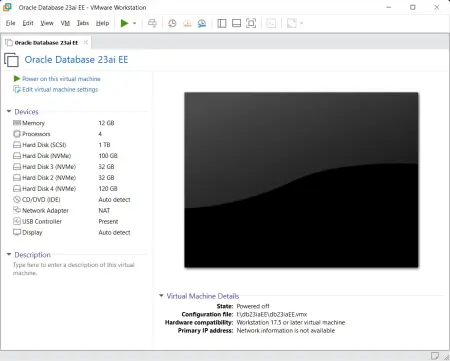The height and width of the screenshot is (361, 450).
Task: Toggle the library sidebar toolbar icon
Action: (222, 23)
